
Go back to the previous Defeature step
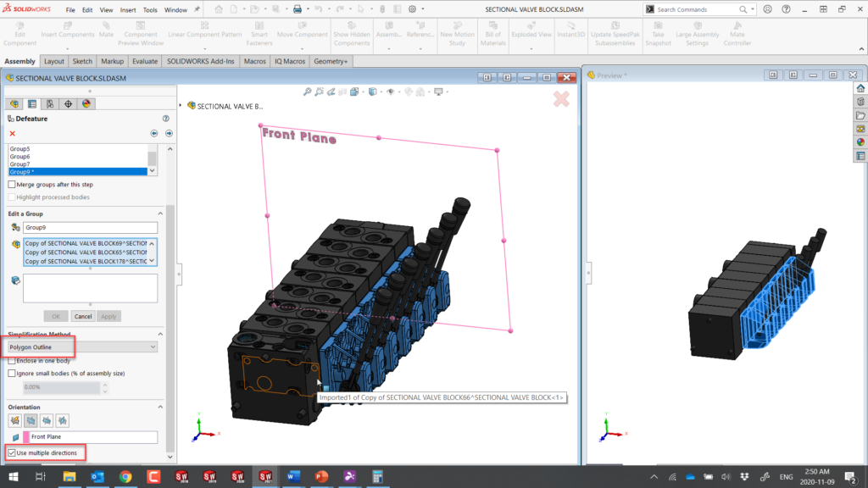click(154, 133)
